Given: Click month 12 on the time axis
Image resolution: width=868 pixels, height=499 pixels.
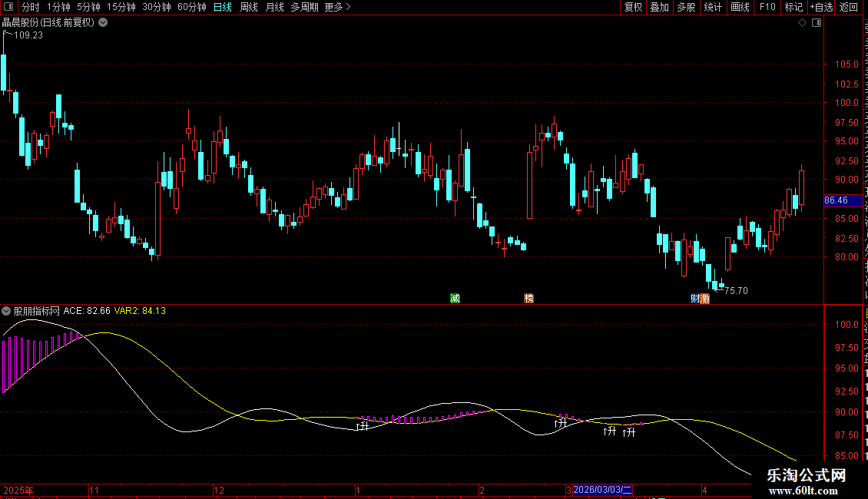Looking at the screenshot, I should click(219, 490).
